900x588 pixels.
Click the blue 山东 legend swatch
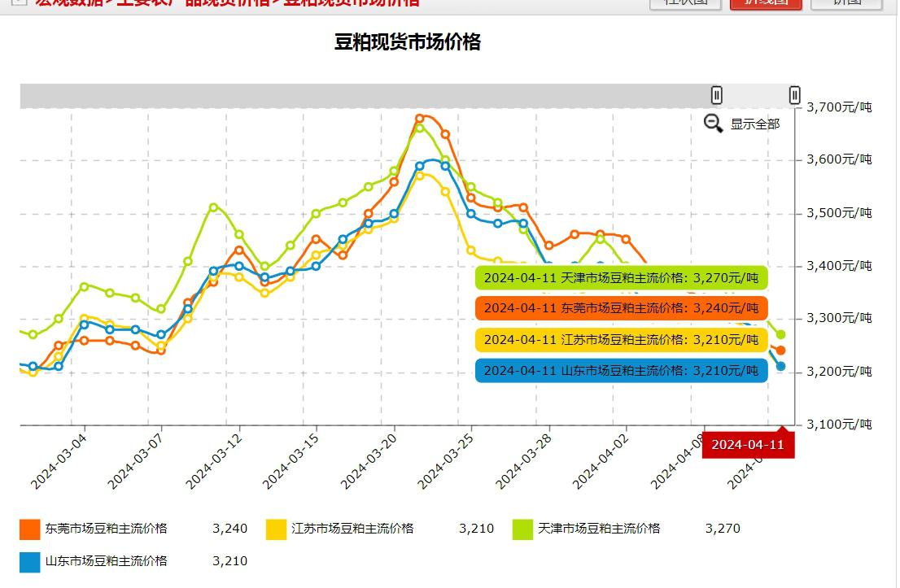click(30, 562)
